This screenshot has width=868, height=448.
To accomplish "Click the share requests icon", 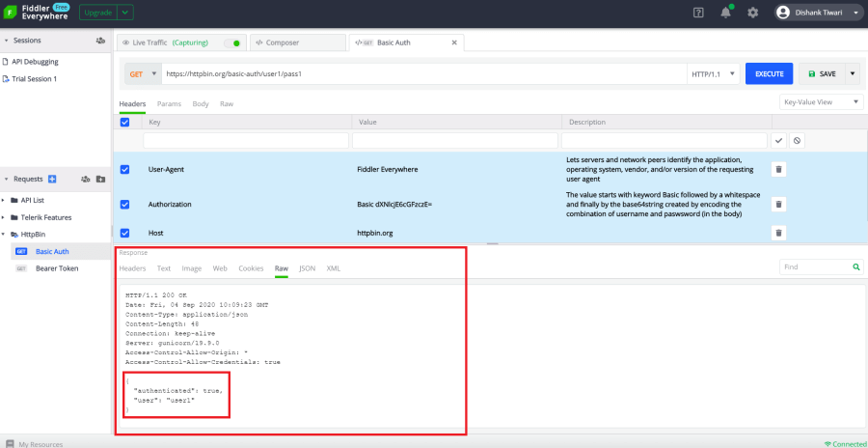I will (85, 179).
